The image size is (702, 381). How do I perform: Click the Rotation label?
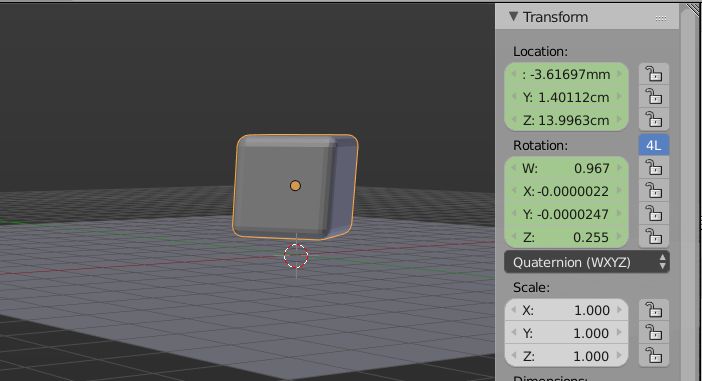point(540,146)
